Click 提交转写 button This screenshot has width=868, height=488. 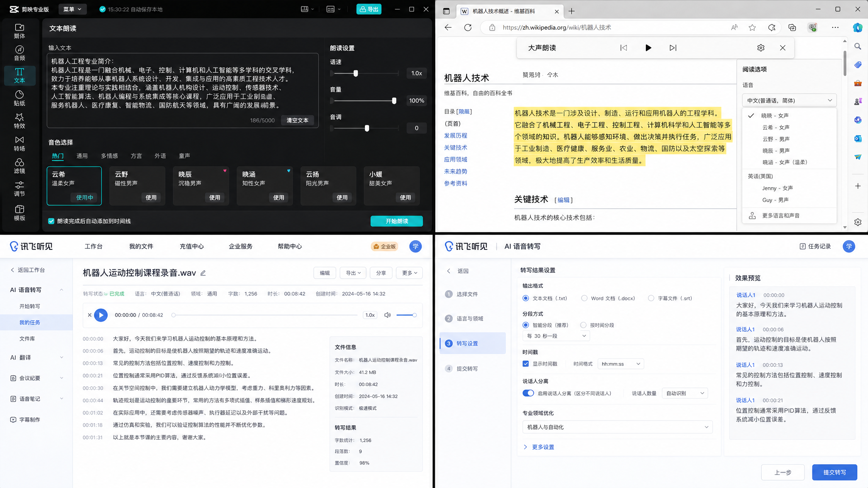(x=835, y=472)
